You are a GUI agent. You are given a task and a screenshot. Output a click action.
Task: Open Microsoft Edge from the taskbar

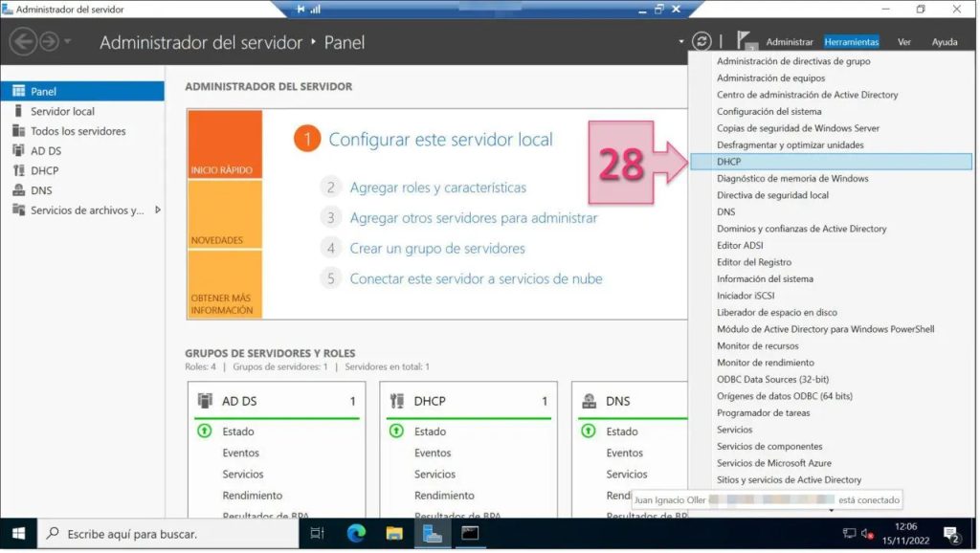tap(356, 535)
